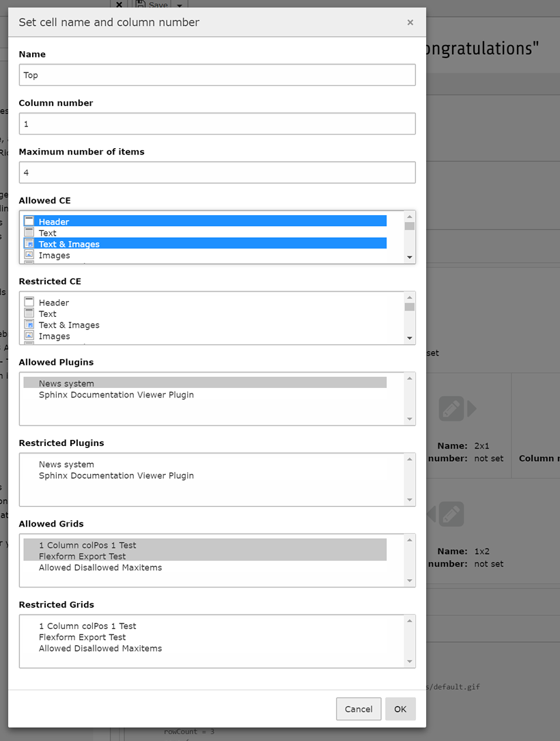560x741 pixels.
Task: Click the edit pencil icon above 2x1 cell
Action: click(x=451, y=408)
